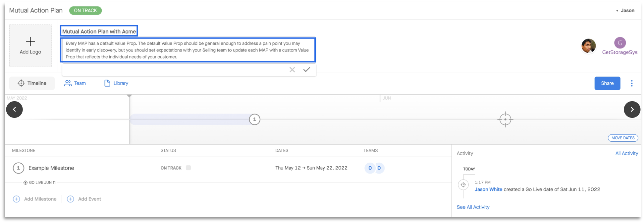Viewport: 644px width, 223px height.
Task: Click into the value prop description text field
Action: (188, 50)
